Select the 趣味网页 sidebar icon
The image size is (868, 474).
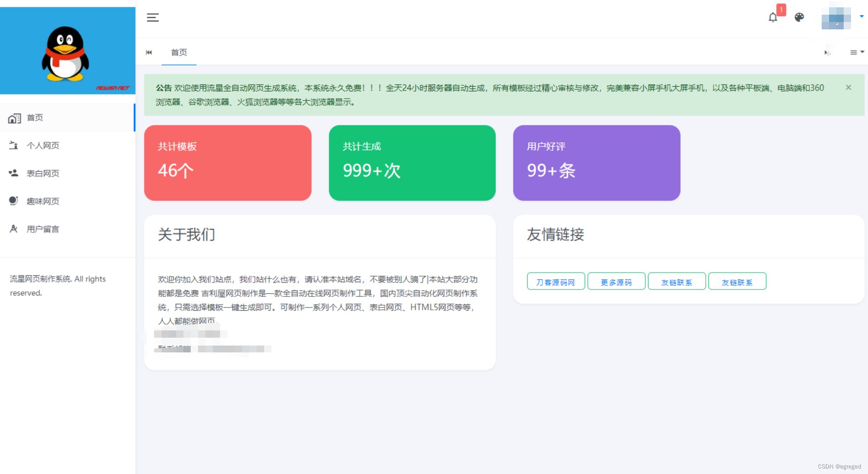point(13,201)
